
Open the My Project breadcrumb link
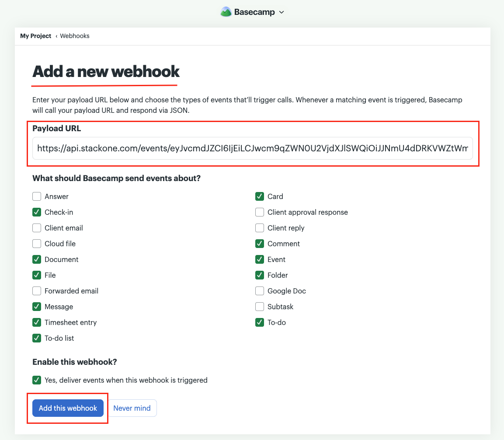[x=36, y=36]
